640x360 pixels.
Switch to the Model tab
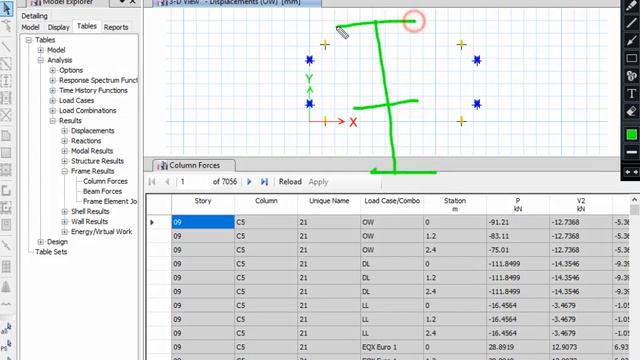31,27
